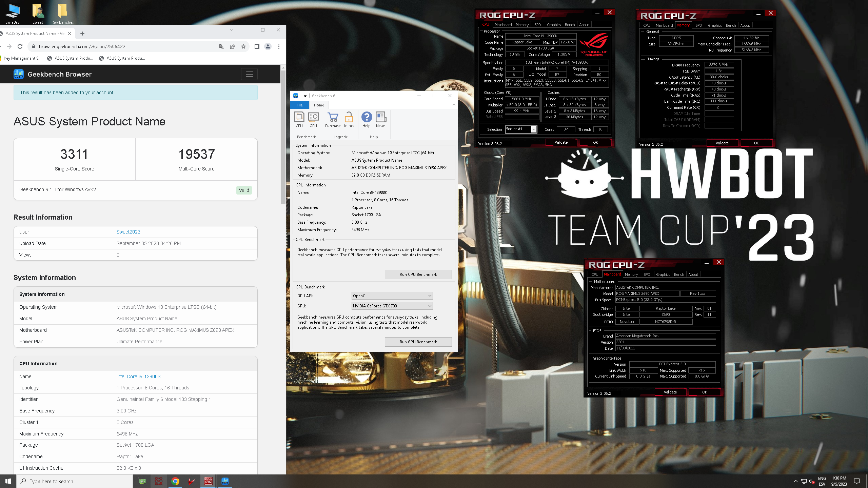Open the Socket #1 selection dropdown in CPU-Z
This screenshot has width=868, height=488.
pos(521,129)
